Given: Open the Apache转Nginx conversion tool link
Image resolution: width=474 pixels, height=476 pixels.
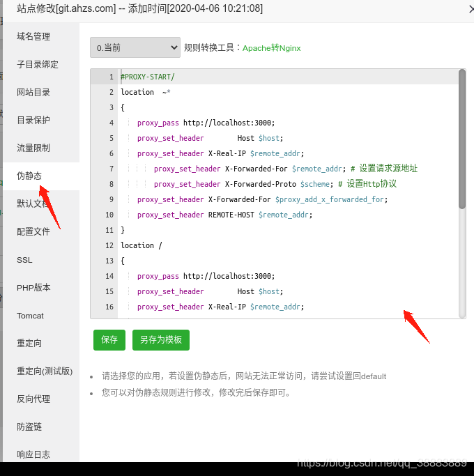Looking at the screenshot, I should (x=271, y=48).
